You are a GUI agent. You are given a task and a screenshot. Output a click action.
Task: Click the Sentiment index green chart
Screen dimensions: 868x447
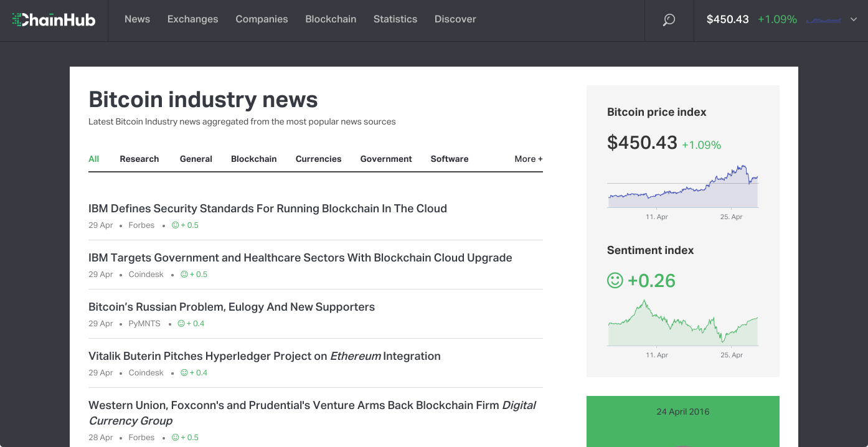[x=683, y=324]
